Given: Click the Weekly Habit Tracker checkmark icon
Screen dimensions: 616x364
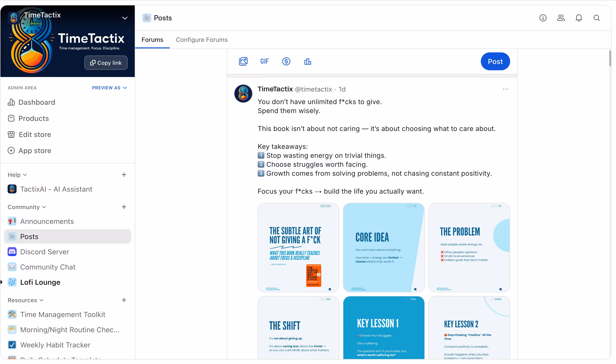Looking at the screenshot, I should (12, 345).
